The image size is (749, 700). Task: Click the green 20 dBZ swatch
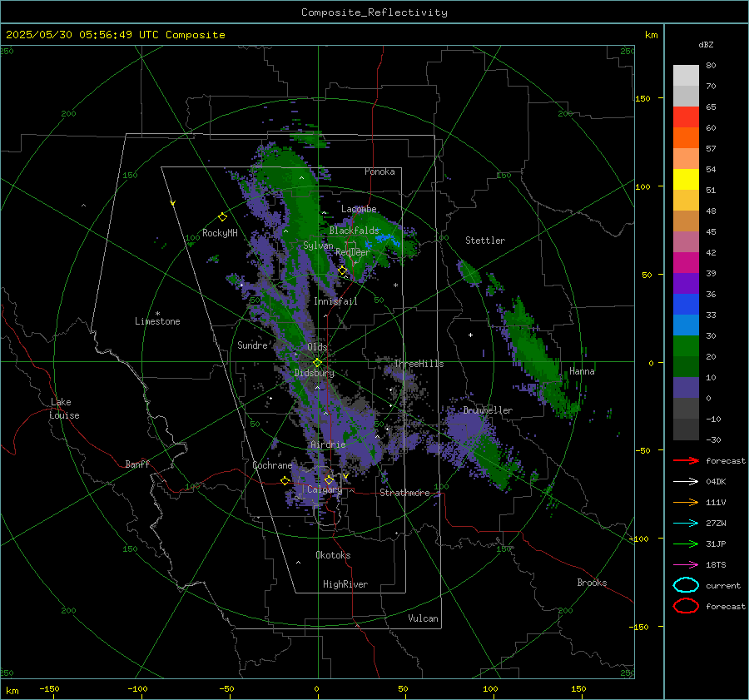tap(686, 346)
